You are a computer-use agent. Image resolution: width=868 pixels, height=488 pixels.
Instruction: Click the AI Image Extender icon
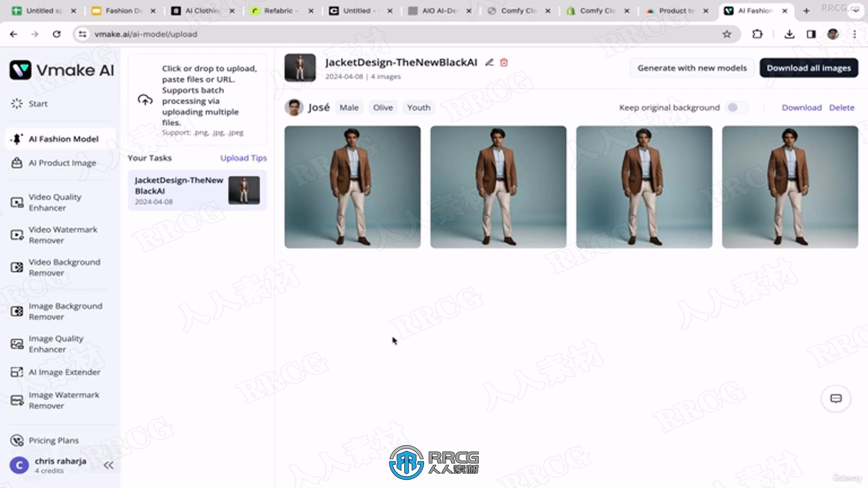pyautogui.click(x=17, y=372)
